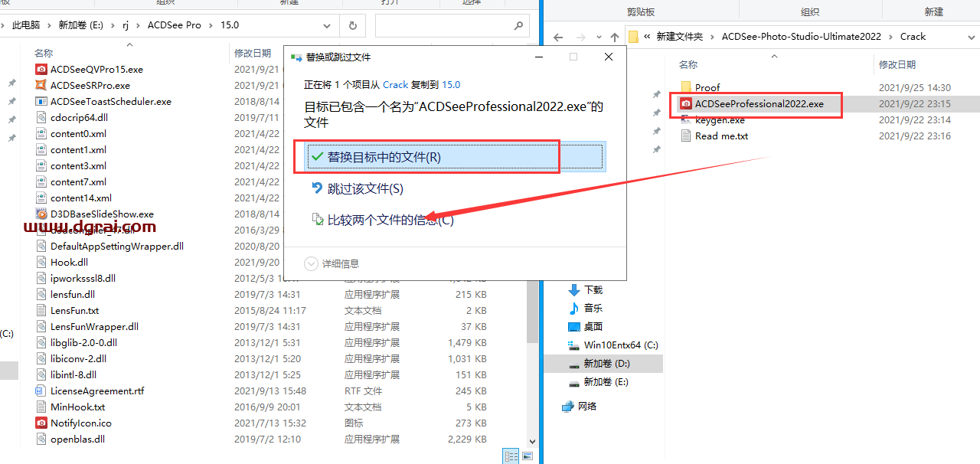Select the file ipworksssl8.dll
Screen dimensions: 980x464
tap(83, 278)
